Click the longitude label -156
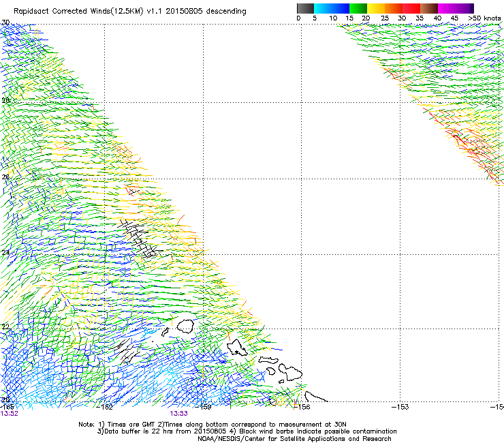The image size is (504, 443). pyautogui.click(x=302, y=407)
